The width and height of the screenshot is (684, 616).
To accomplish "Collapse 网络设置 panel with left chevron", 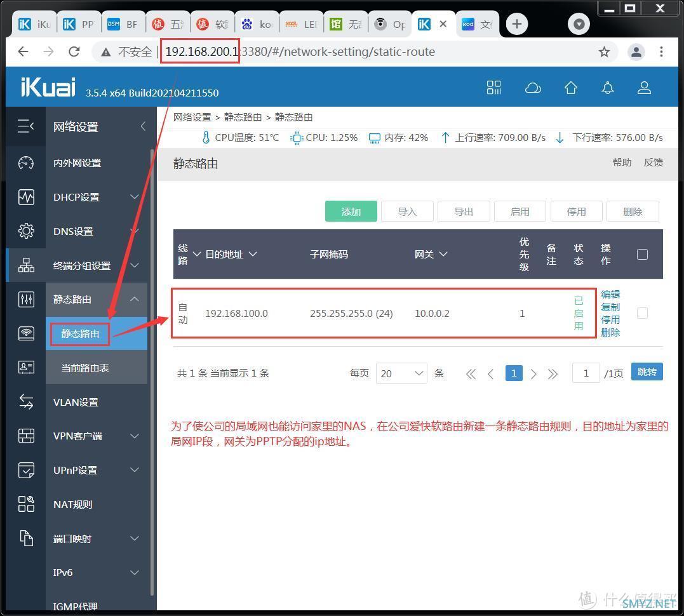I will pyautogui.click(x=143, y=126).
